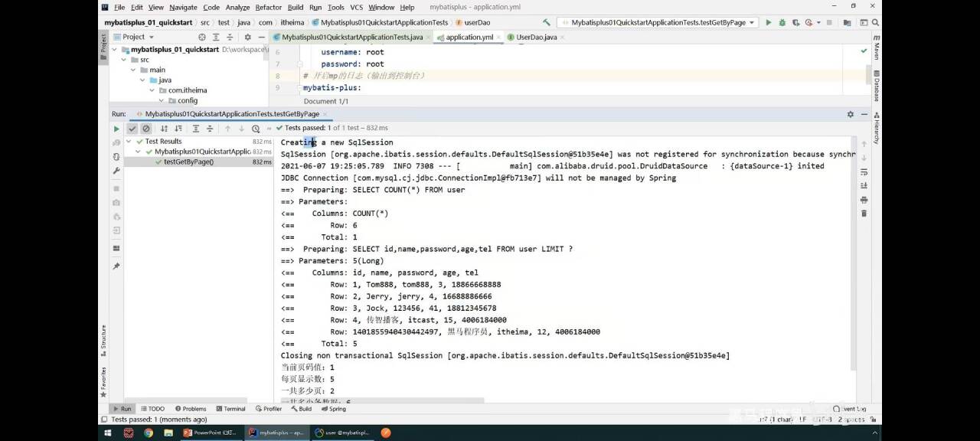Sort tests by duration in Run toolbar
Viewport: 980px width, 441px height.
(178, 129)
